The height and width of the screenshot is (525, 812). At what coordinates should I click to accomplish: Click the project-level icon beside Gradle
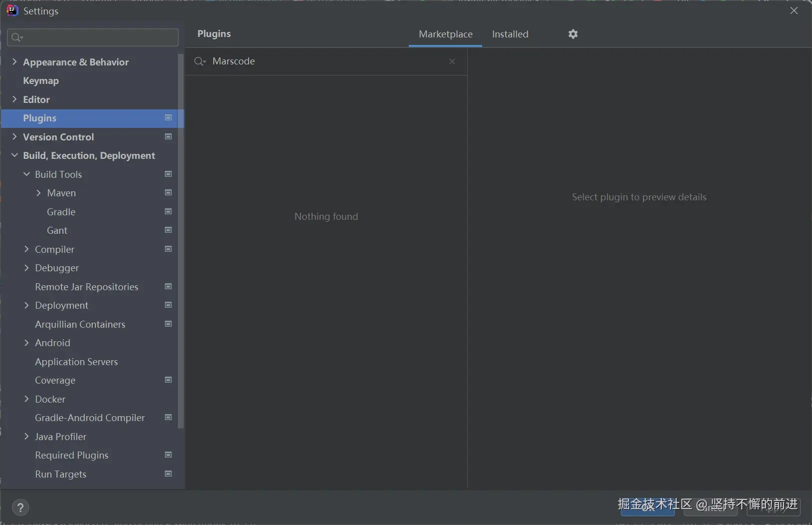(x=168, y=211)
